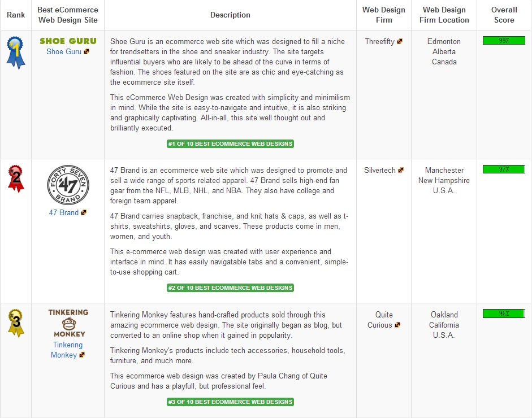532x418 pixels.
Task: Click external link icon beside Silvertech
Action: (401, 171)
